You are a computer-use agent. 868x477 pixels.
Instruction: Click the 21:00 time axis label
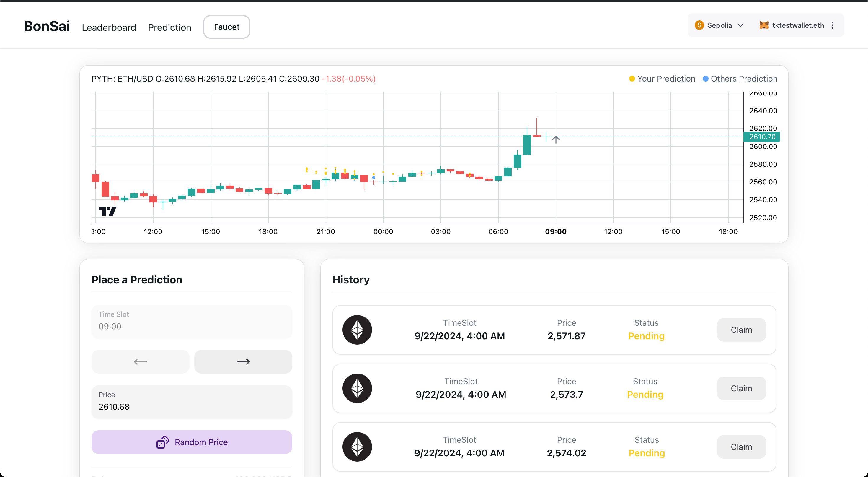(x=325, y=231)
